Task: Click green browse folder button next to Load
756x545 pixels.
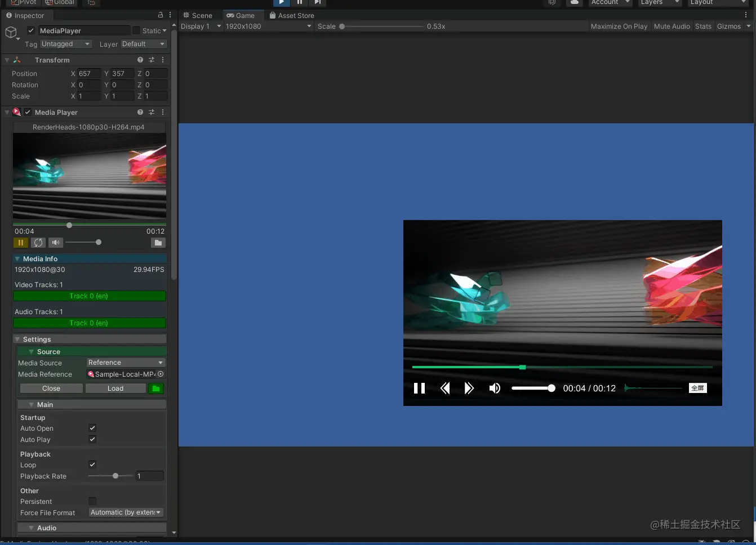Action: (x=156, y=388)
